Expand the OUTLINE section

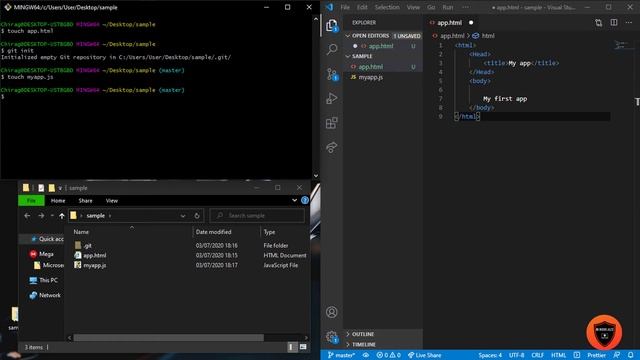click(348, 334)
